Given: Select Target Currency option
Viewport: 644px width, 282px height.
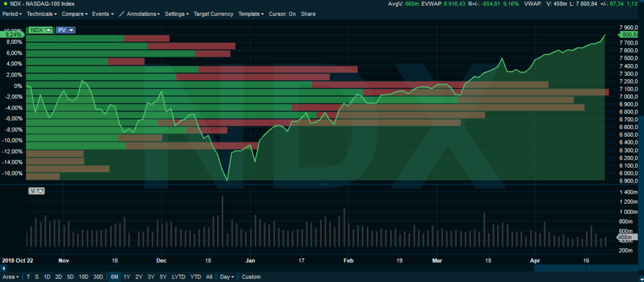Looking at the screenshot, I should [213, 14].
